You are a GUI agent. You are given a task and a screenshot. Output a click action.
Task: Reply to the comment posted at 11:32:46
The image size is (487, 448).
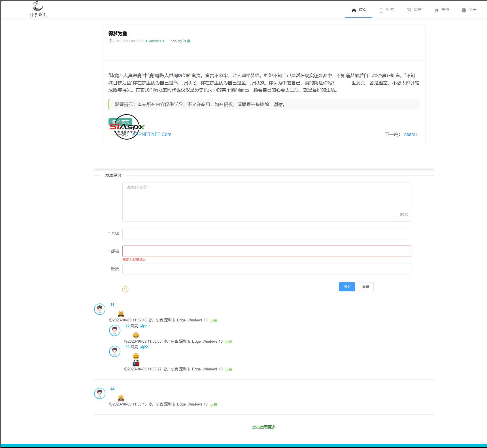click(x=213, y=321)
